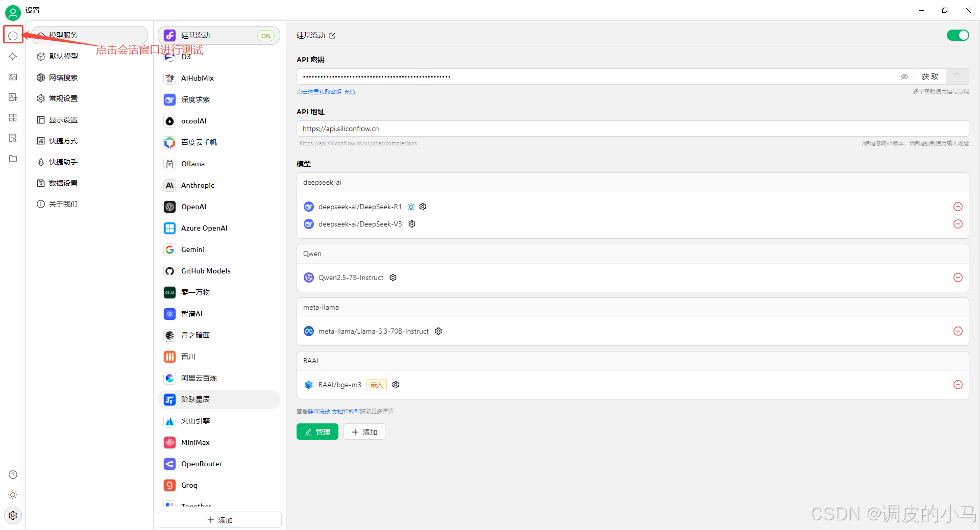This screenshot has width=980, height=530.
Task: Open settings gear for Qwen2.5-7B-Instruct
Action: pos(393,277)
